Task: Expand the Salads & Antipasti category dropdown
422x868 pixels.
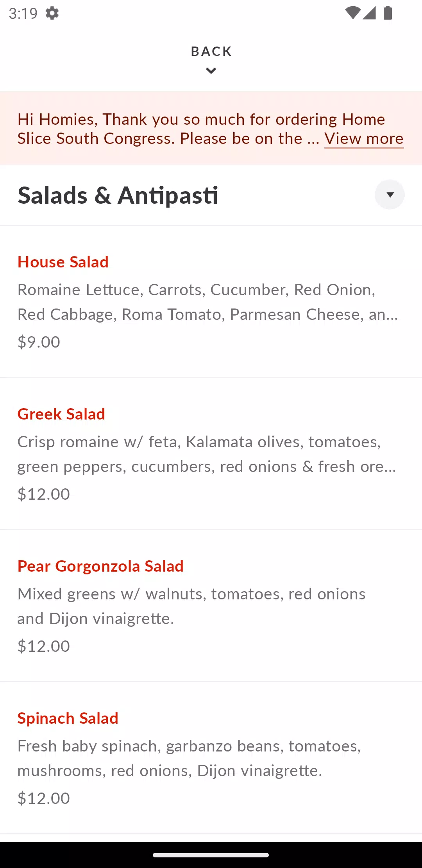Action: click(390, 195)
